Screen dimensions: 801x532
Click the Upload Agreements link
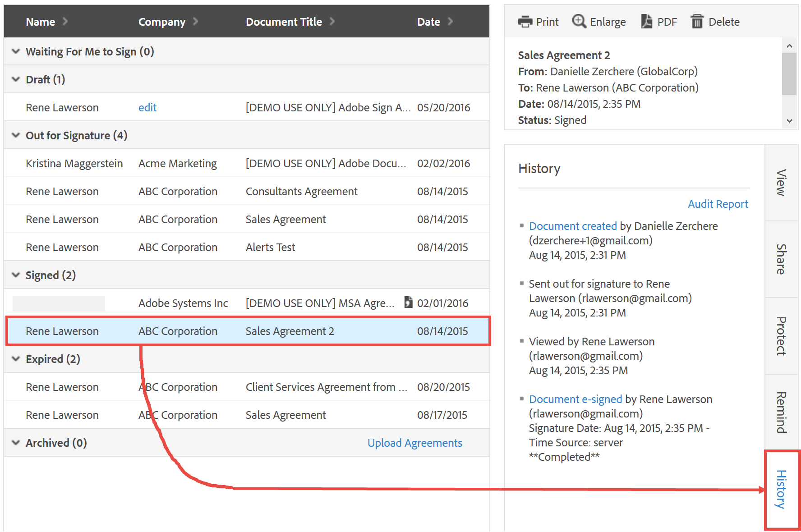pos(414,442)
